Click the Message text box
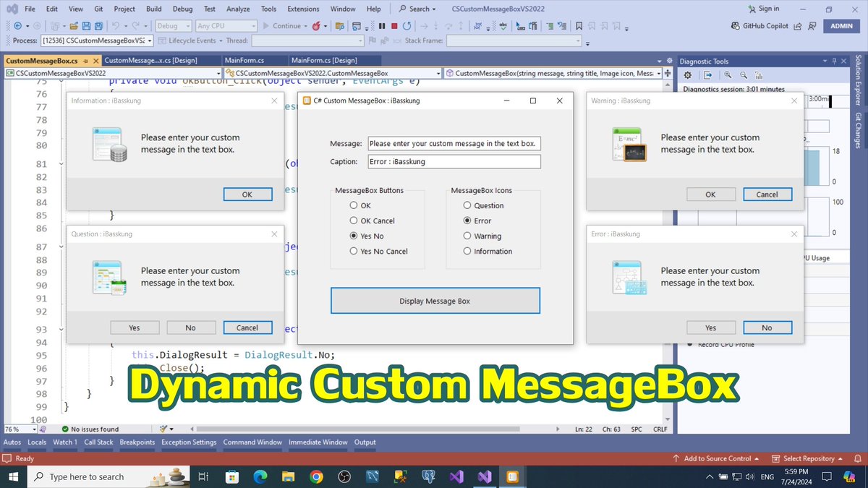The width and height of the screenshot is (868, 488). (x=454, y=143)
